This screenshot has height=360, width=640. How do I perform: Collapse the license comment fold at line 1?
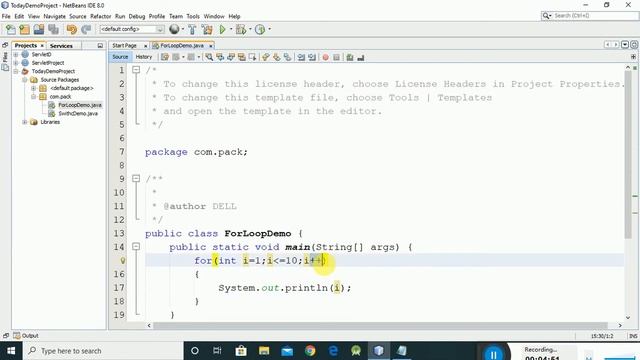coord(136,70)
